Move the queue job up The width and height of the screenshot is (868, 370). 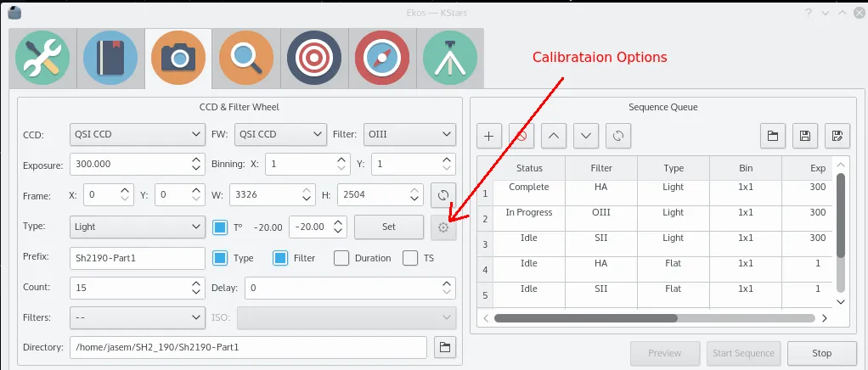pos(554,136)
